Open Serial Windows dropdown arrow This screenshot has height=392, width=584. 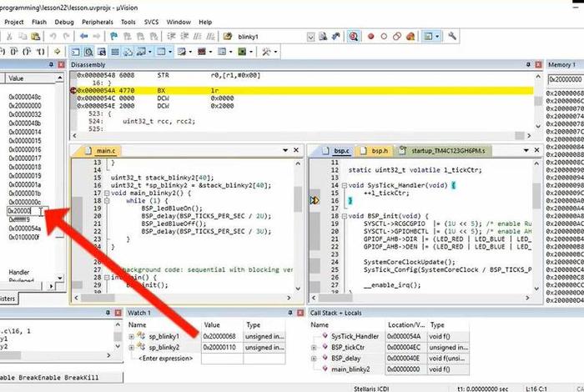pyautogui.click(x=190, y=52)
